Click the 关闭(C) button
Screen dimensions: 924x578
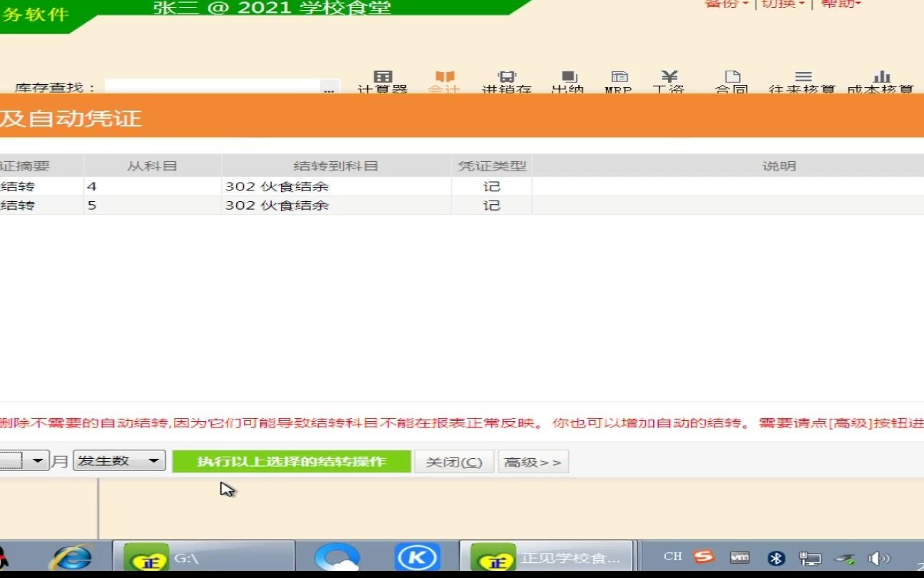click(454, 462)
